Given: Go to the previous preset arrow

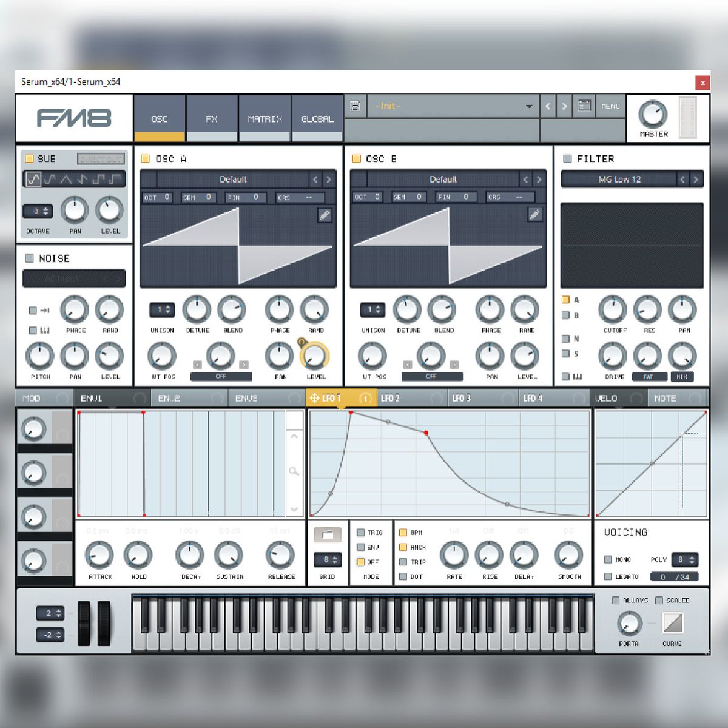Looking at the screenshot, I should coord(548,106).
